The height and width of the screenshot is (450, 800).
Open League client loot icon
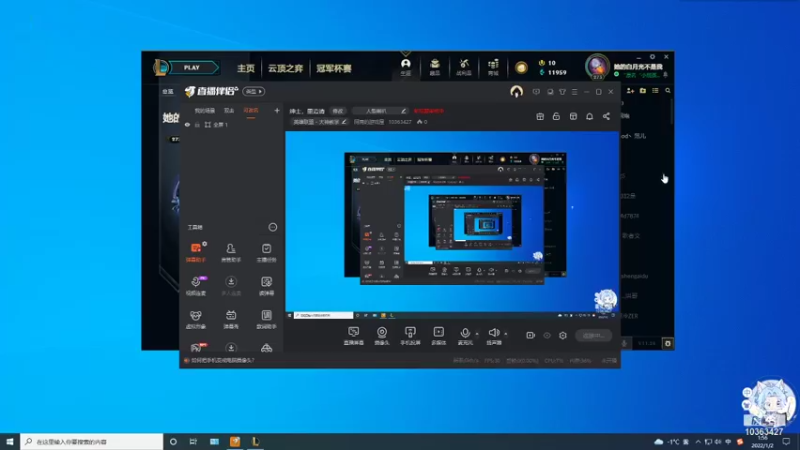[464, 67]
